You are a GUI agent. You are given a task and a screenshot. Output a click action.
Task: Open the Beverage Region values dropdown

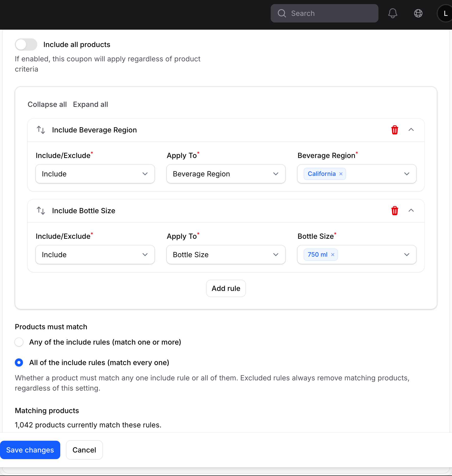(x=357, y=174)
